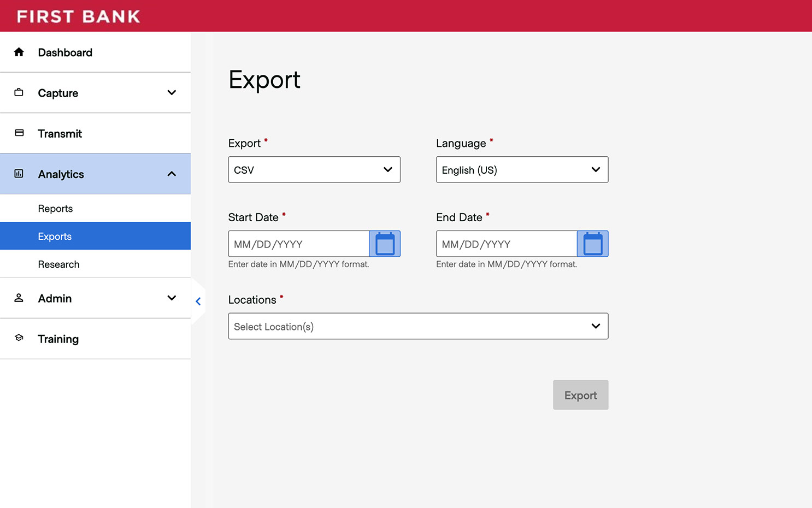The width and height of the screenshot is (812, 508).
Task: Click the First Bank logo
Action: [79, 16]
